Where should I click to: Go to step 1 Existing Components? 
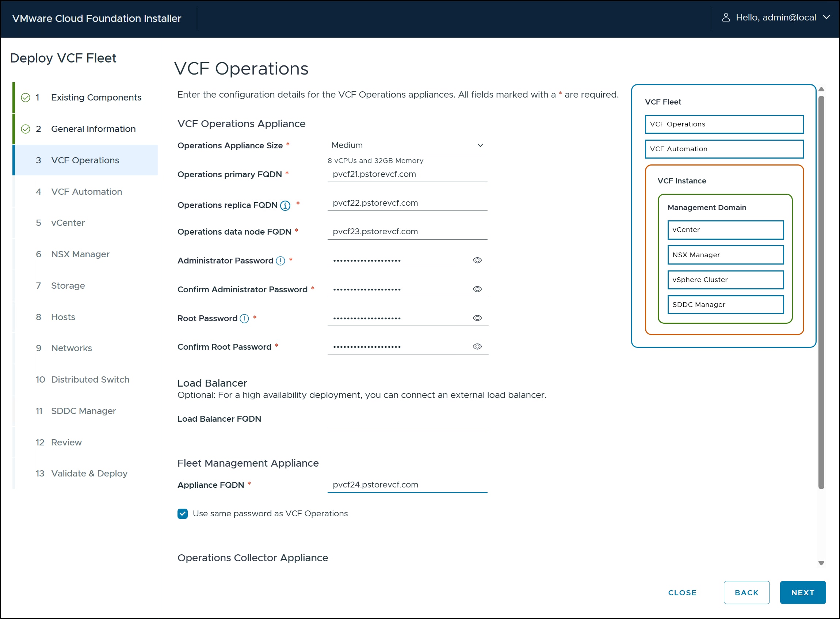click(86, 98)
